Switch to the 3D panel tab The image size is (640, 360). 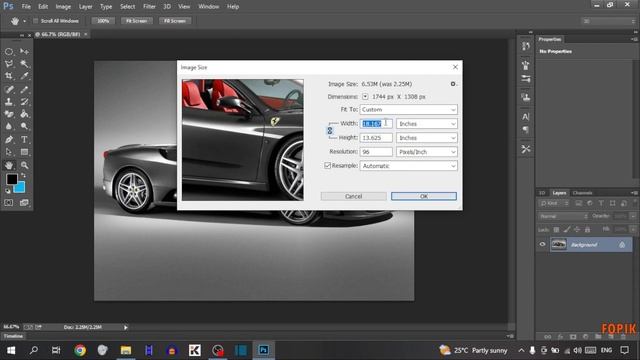542,193
